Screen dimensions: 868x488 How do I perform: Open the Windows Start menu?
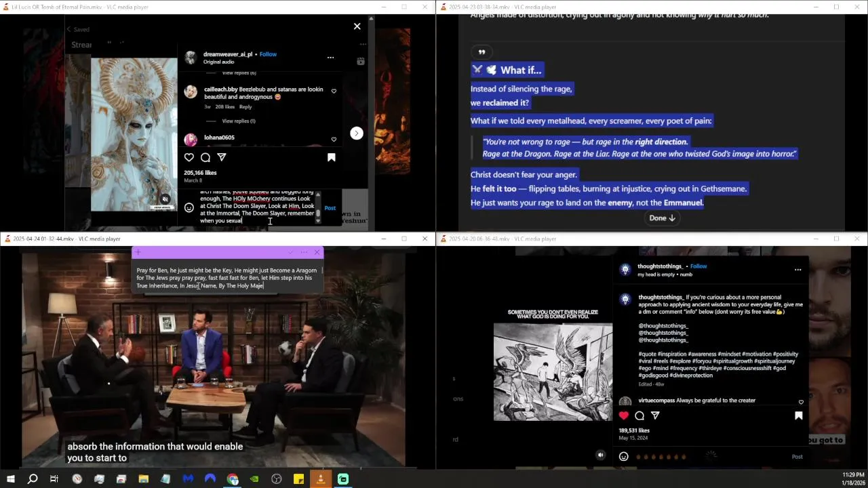[x=10, y=479]
